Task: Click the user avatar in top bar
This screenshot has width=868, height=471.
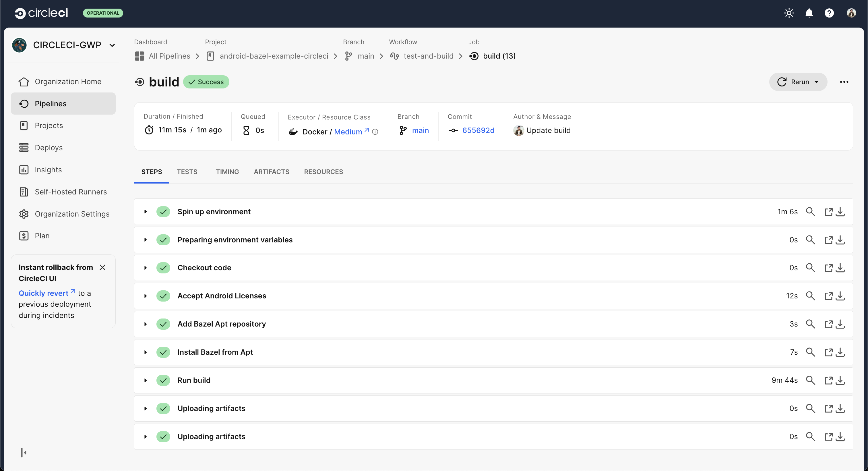Action: click(x=851, y=13)
